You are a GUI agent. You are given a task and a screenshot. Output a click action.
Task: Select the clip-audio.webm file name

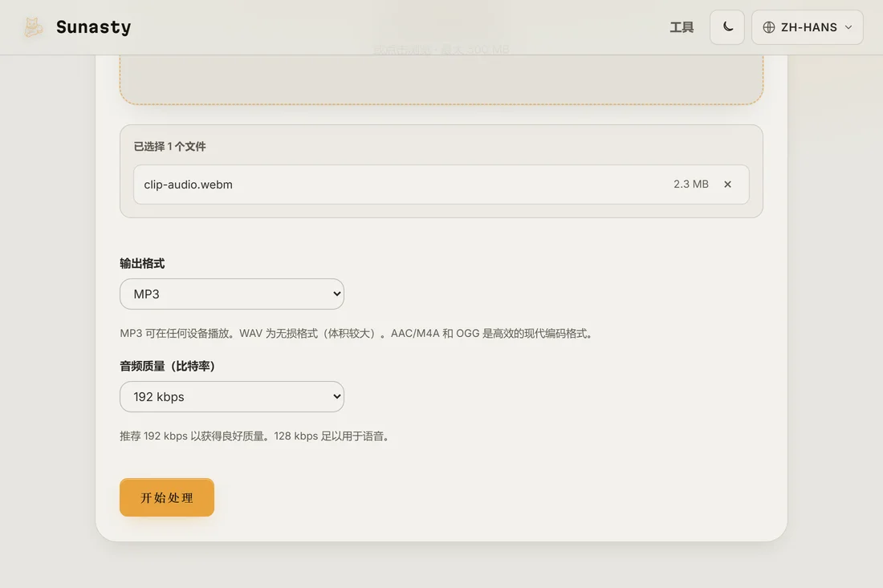point(188,185)
